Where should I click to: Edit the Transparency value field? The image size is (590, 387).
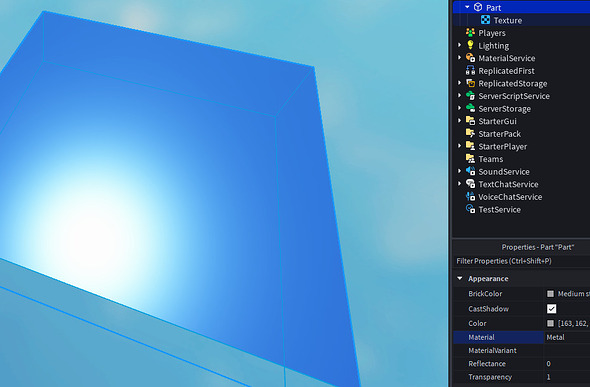(567, 377)
